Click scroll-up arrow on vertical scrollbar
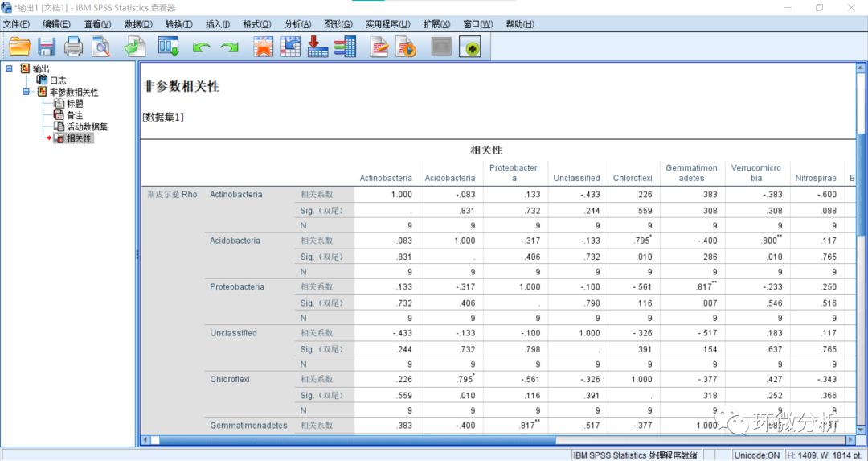The image size is (868, 461). click(860, 68)
